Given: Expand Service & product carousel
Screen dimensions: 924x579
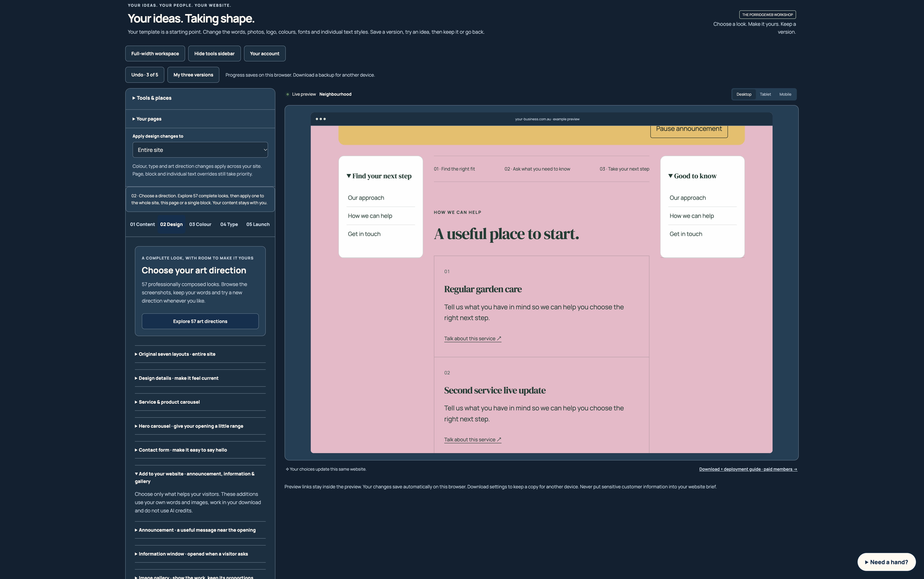Looking at the screenshot, I should tap(200, 402).
